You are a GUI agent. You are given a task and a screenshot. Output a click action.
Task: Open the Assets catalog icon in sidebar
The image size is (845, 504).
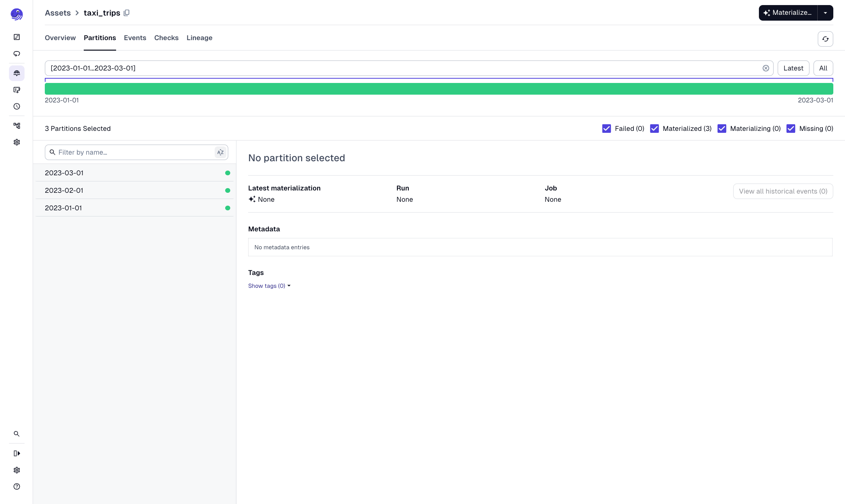click(17, 73)
